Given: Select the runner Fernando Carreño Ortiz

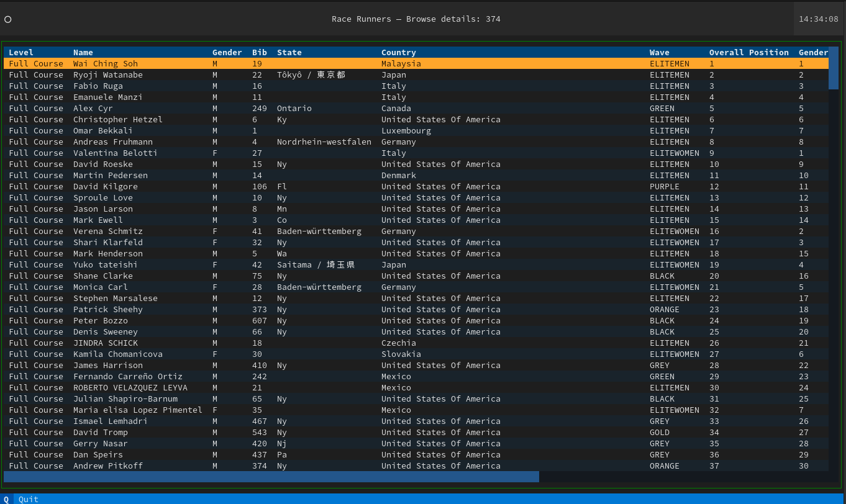Looking at the screenshot, I should coord(416,377).
